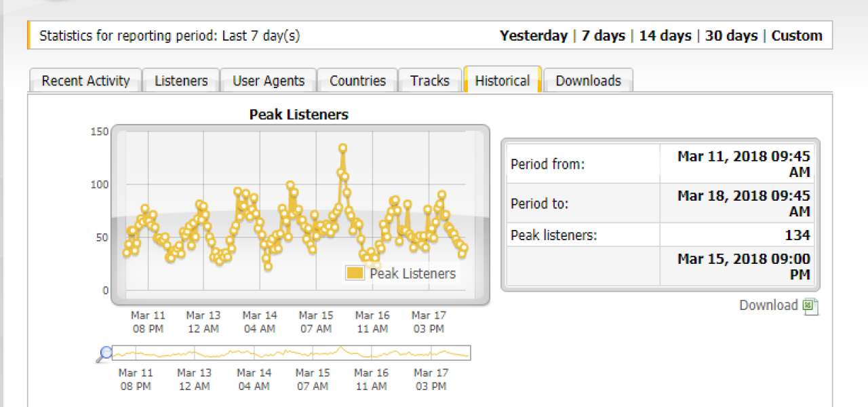Click the Peak Listeners chart title
The height and width of the screenshot is (407, 868).
[298, 115]
